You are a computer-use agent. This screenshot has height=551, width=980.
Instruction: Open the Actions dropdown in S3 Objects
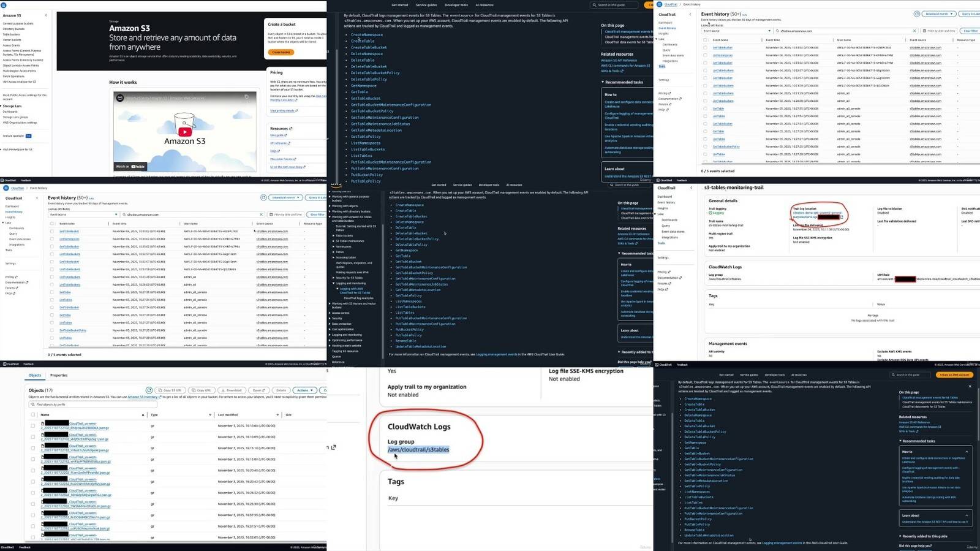point(305,390)
